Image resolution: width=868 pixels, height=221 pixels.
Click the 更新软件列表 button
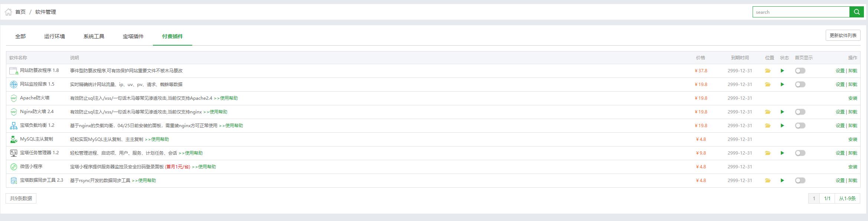(843, 36)
